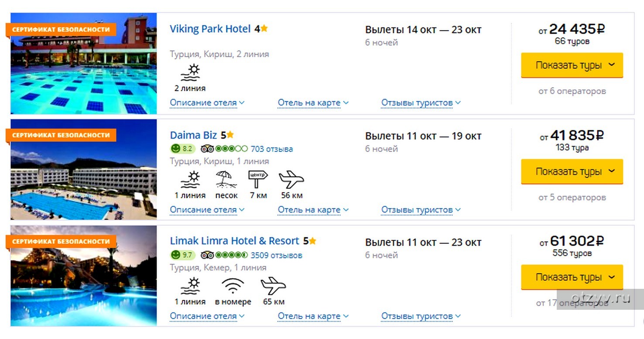Show tours for Limak Limra Hotel & Resort

pos(572,277)
